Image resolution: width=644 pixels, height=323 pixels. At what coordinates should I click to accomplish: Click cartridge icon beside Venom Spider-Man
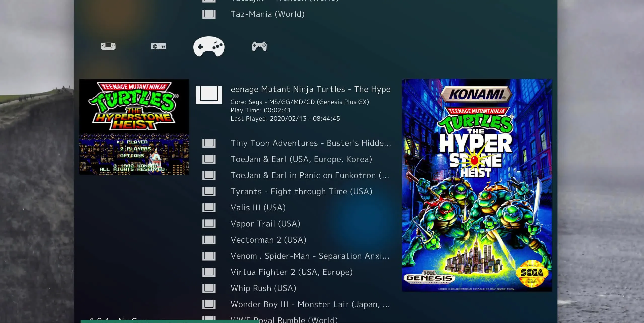click(x=209, y=256)
